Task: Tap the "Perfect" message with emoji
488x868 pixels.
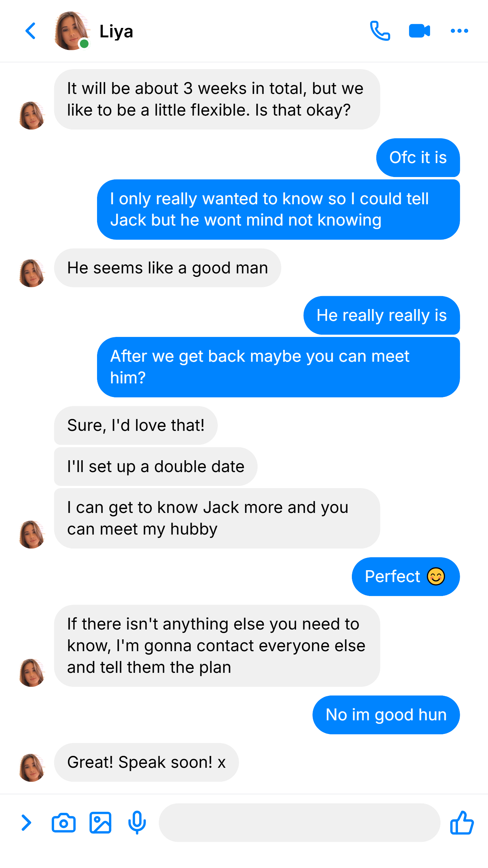Action: point(406,576)
